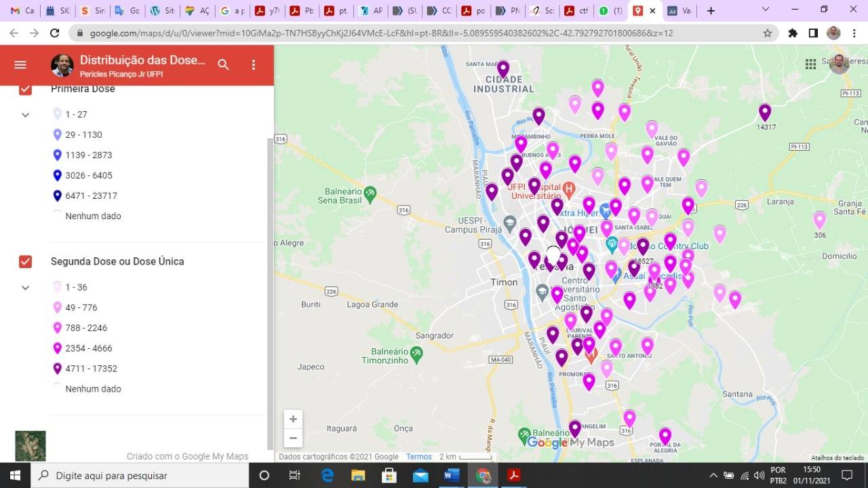
Task: Open the Windows notification center
Action: (x=847, y=475)
